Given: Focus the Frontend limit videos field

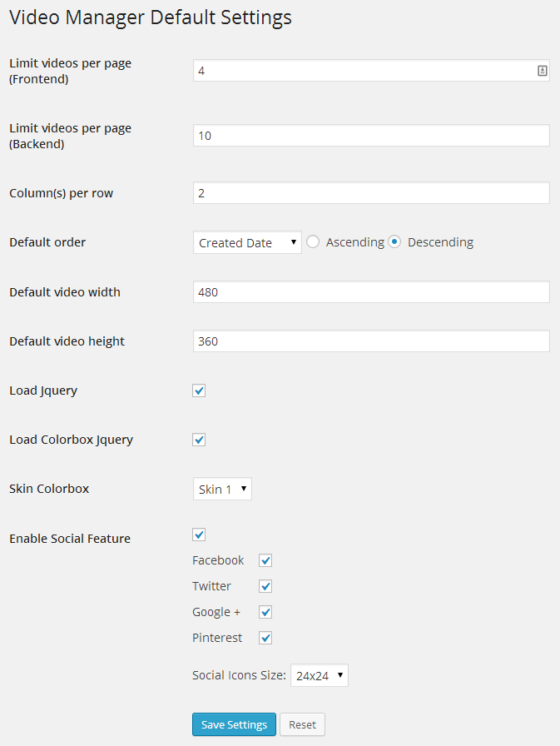Looking at the screenshot, I should point(365,71).
